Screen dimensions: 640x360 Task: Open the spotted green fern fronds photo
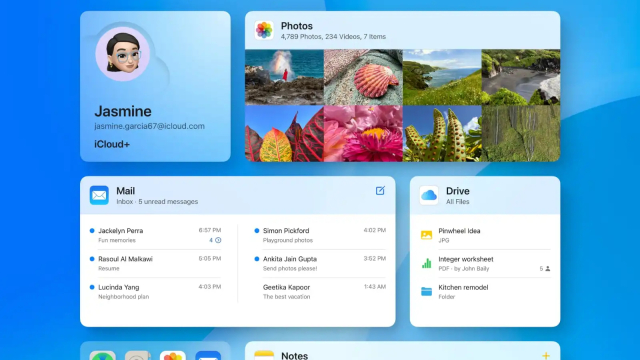[442, 133]
